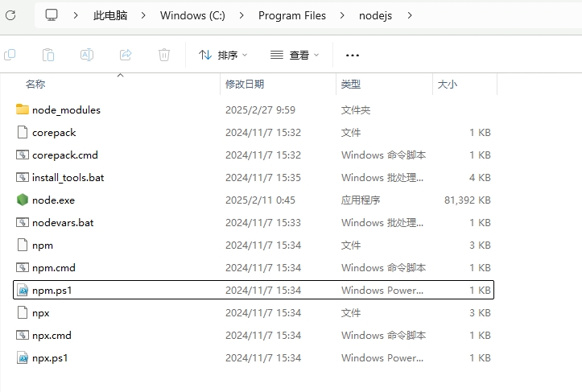Image resolution: width=582 pixels, height=392 pixels.
Task: Open the 查看 view dropdown
Action: click(295, 55)
